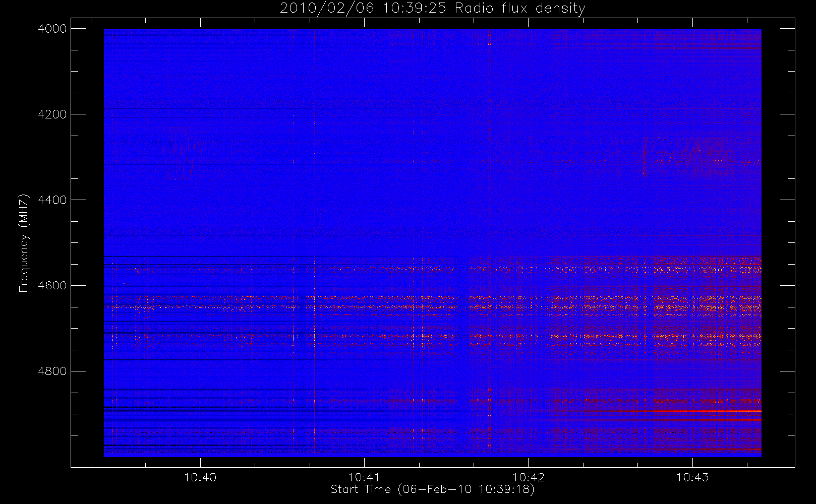Screen dimensions: 816x504
Task: Click the 4600 frequency tick label
Action: click(x=52, y=286)
